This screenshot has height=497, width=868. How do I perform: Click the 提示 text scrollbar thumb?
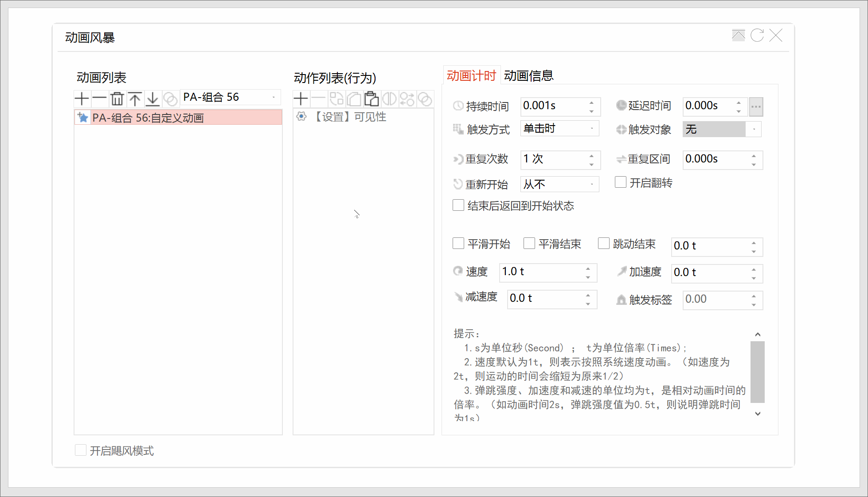click(x=758, y=372)
